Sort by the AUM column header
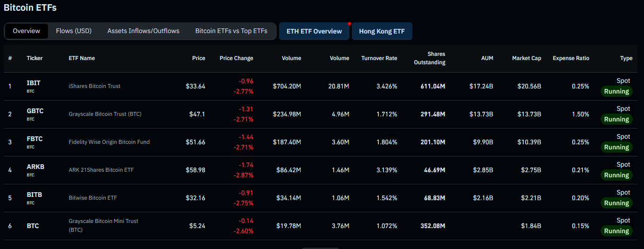This screenshot has width=644, height=249. [487, 58]
